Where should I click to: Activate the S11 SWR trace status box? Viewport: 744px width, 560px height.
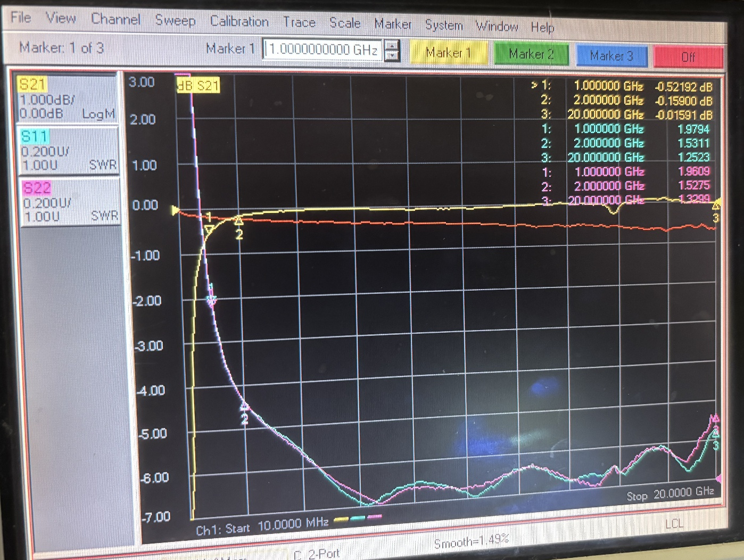pos(68,150)
